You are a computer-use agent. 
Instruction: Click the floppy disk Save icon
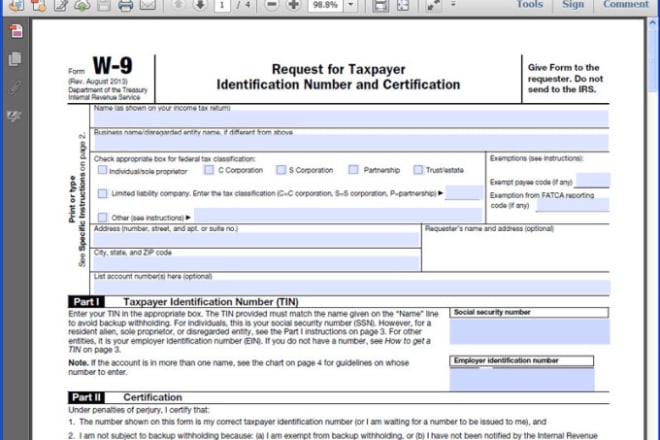104,5
